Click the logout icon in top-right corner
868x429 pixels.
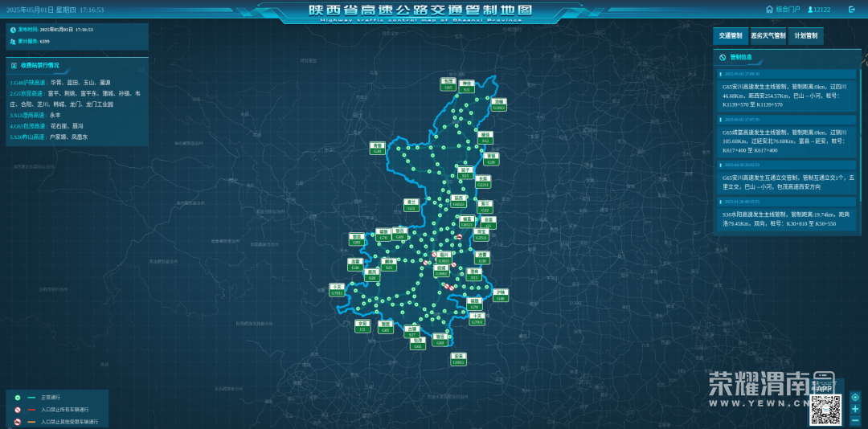(x=852, y=10)
